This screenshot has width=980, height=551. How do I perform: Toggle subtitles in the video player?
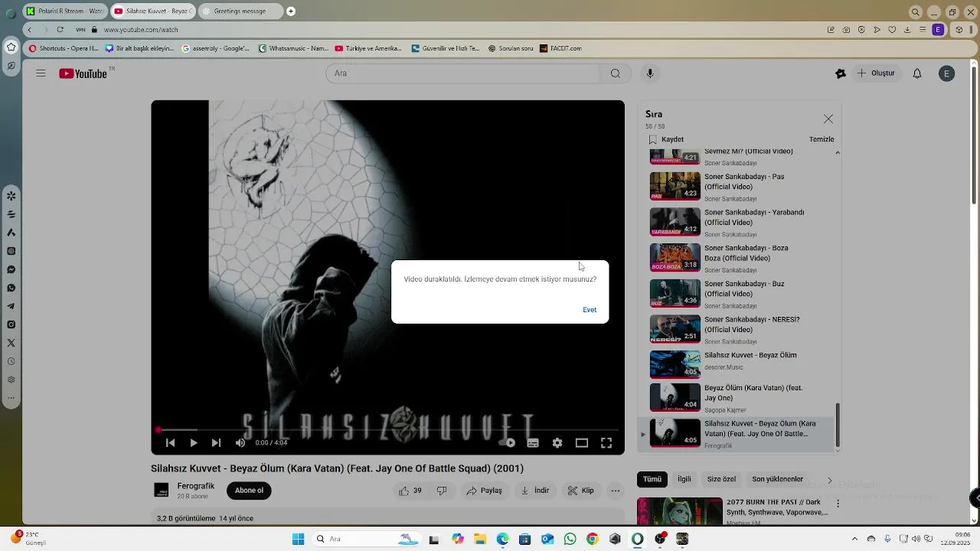pyautogui.click(x=533, y=442)
